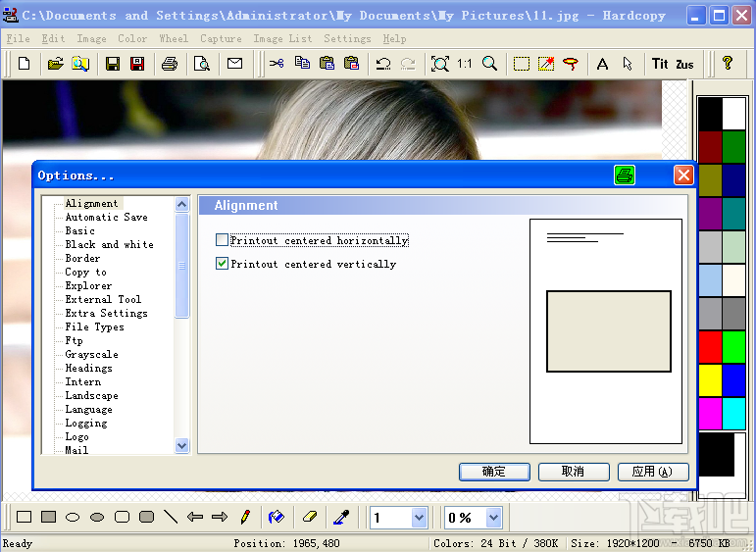Select the pencil drawing tool
Image resolution: width=756 pixels, height=552 pixels.
click(245, 517)
